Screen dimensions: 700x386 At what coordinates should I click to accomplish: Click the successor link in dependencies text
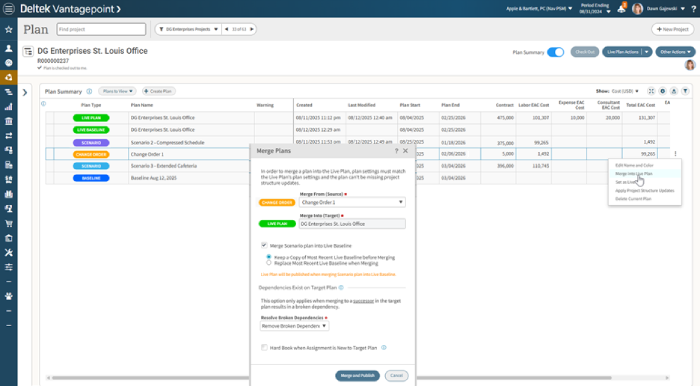363,301
